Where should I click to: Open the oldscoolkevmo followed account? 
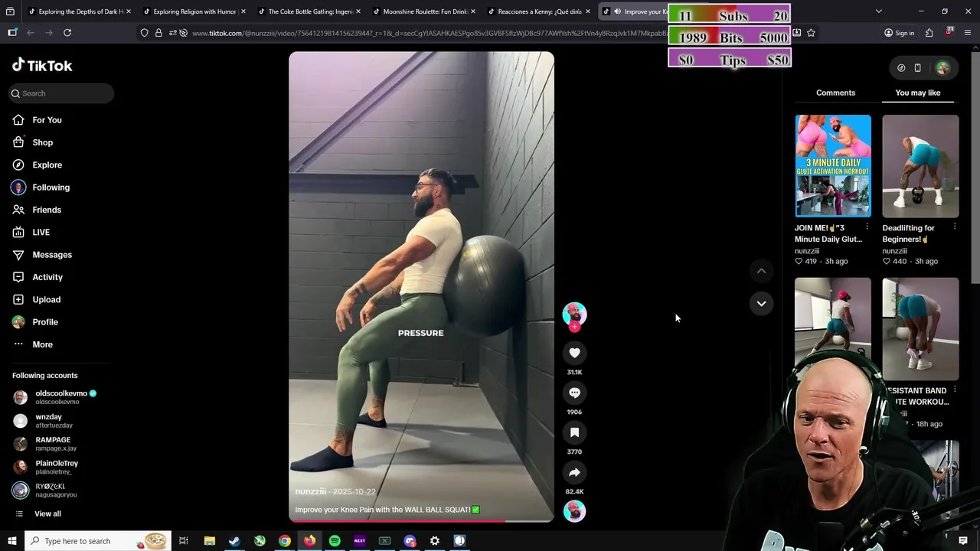61,397
